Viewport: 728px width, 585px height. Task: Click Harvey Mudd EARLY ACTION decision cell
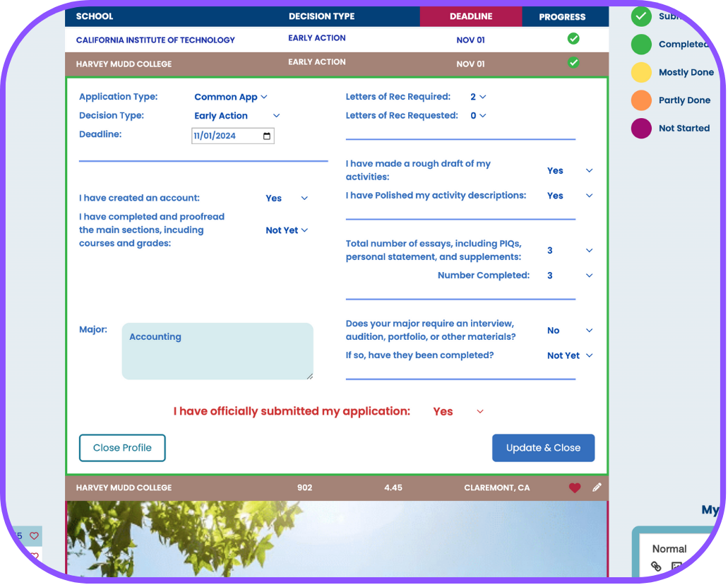[x=316, y=61]
